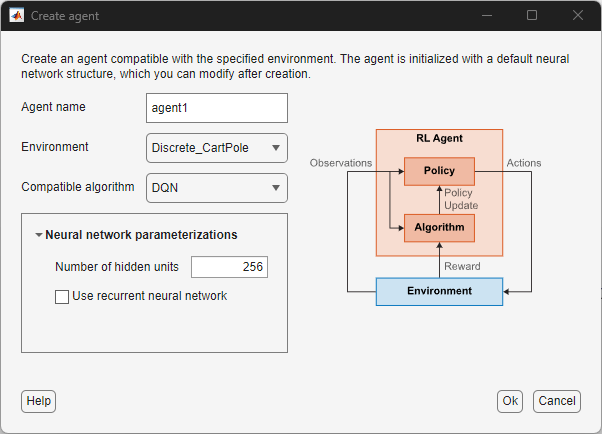Select the blue Environment block in diagram
Image resolution: width=602 pixels, height=434 pixels.
coord(438,291)
